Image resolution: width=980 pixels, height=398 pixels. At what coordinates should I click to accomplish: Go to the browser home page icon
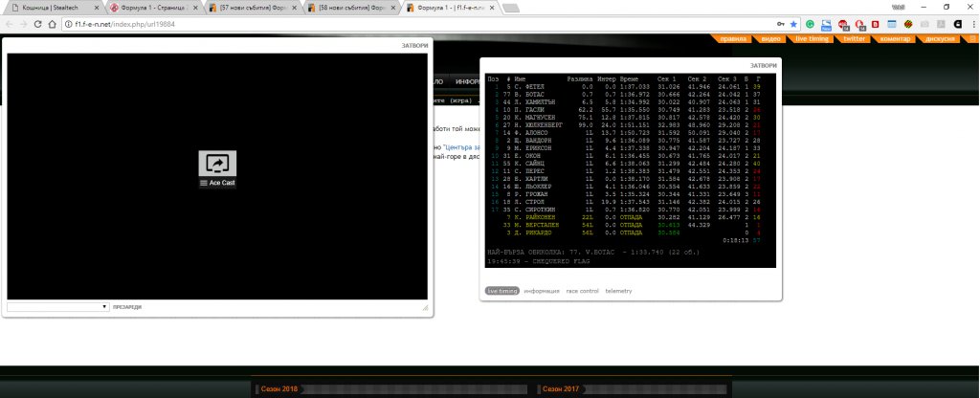(x=52, y=24)
